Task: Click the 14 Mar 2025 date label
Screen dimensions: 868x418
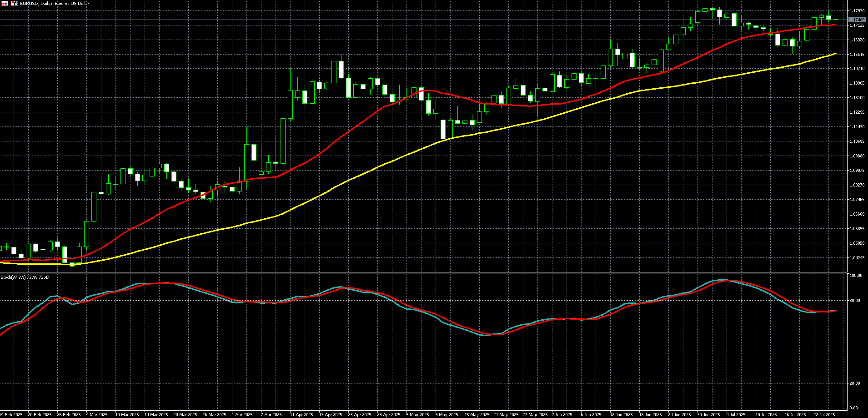Action: tap(156, 415)
